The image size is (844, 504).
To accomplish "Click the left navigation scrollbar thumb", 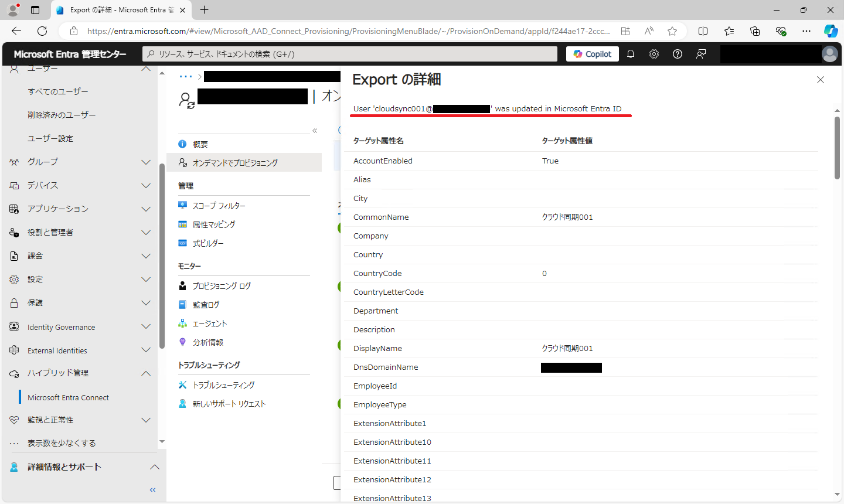I will (x=162, y=256).
